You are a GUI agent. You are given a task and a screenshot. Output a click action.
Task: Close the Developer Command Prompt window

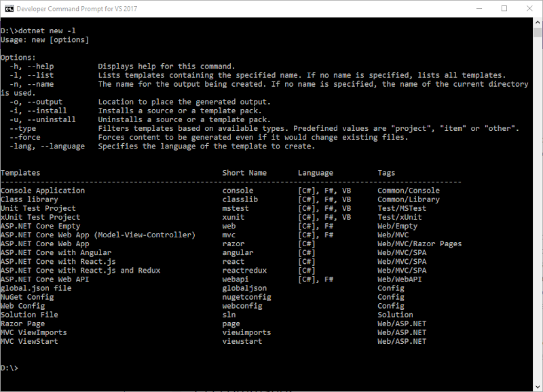pyautogui.click(x=529, y=9)
